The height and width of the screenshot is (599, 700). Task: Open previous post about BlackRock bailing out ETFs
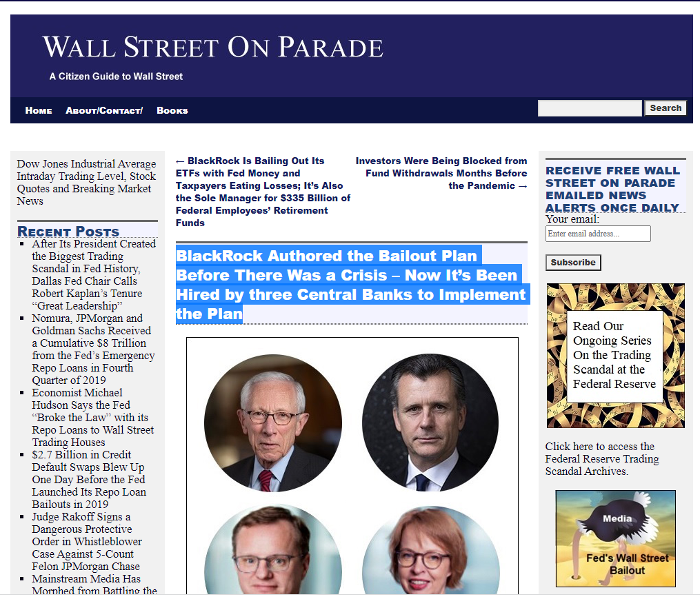pos(263,192)
